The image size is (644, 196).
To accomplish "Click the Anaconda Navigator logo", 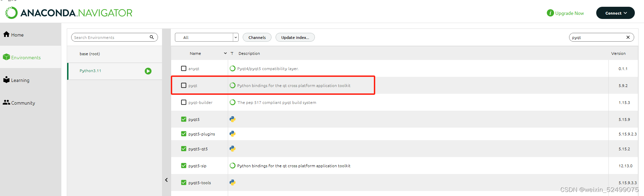I will point(69,13).
